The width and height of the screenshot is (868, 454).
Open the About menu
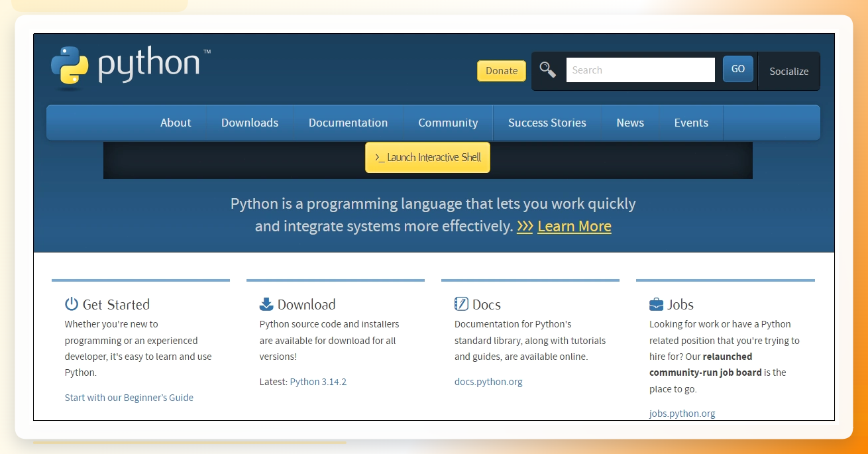[x=176, y=123]
